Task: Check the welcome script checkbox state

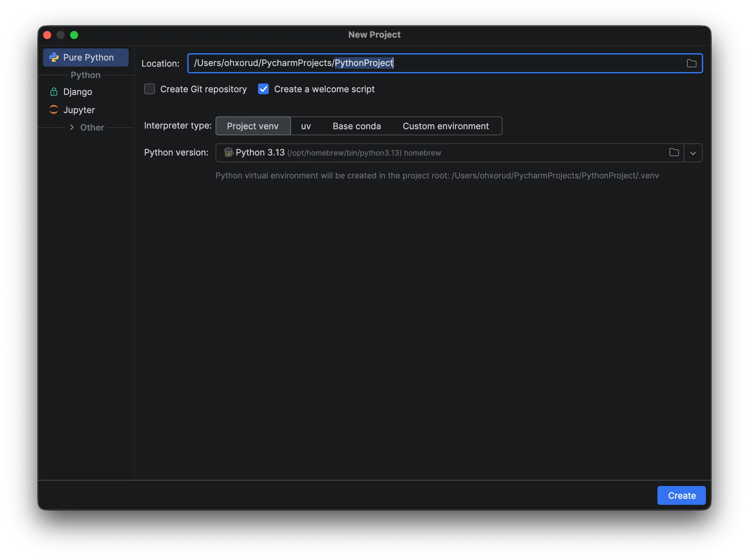Action: (x=263, y=89)
